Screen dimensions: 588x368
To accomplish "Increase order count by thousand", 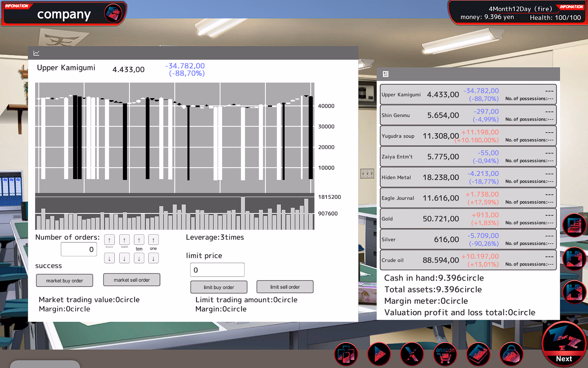I will [x=109, y=240].
